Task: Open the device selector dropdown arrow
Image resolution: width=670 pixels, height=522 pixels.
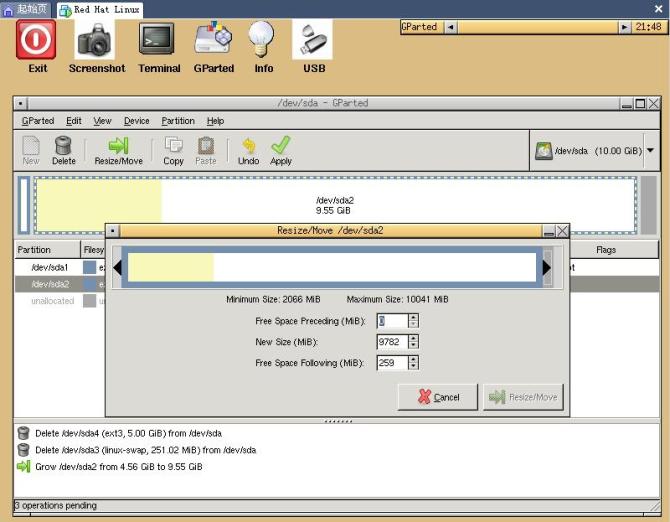Action: tap(650, 150)
